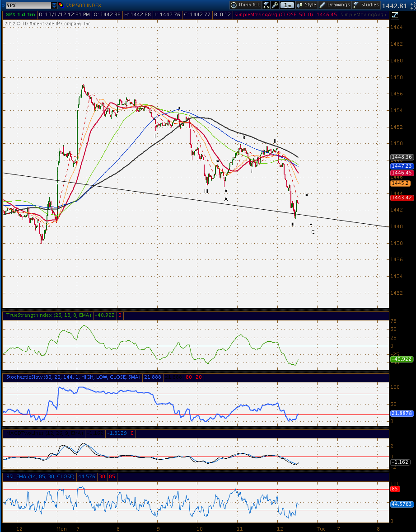This screenshot has height=532, width=416.
Task: Click the L: 1442.76 low value
Action: (x=168, y=14)
